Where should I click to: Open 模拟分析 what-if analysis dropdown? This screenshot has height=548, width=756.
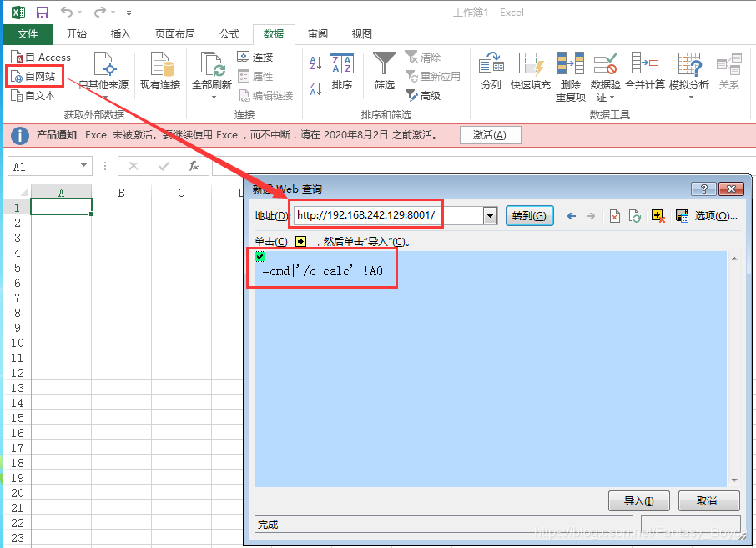(x=689, y=76)
